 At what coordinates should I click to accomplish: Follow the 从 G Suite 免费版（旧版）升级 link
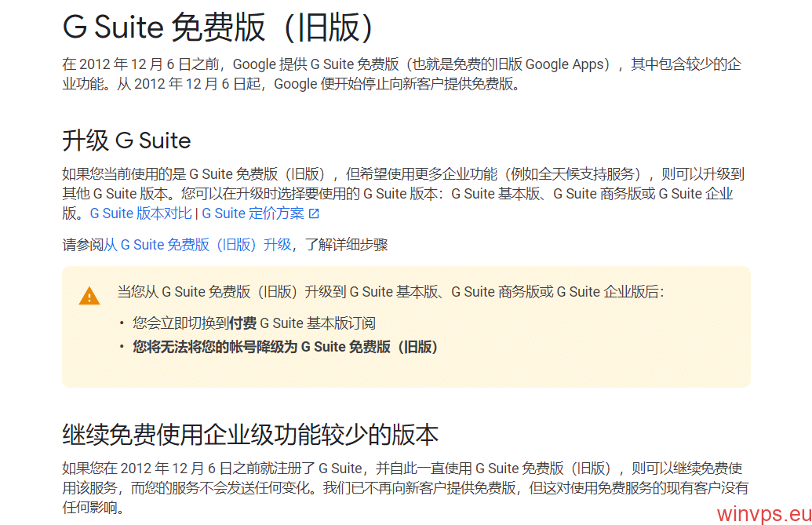pyautogui.click(x=197, y=245)
